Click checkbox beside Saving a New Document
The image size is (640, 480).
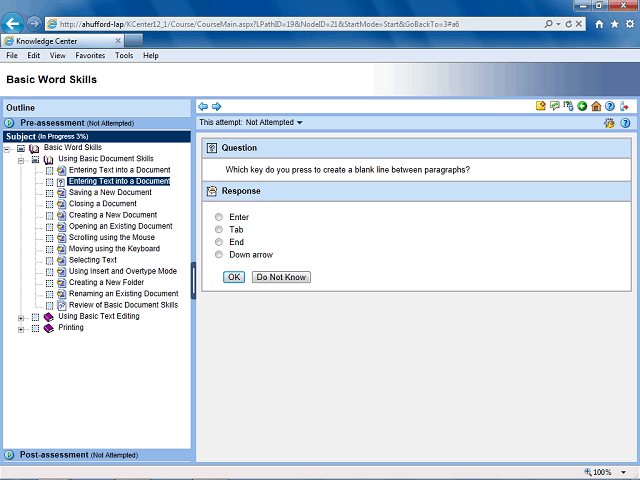[49, 193]
